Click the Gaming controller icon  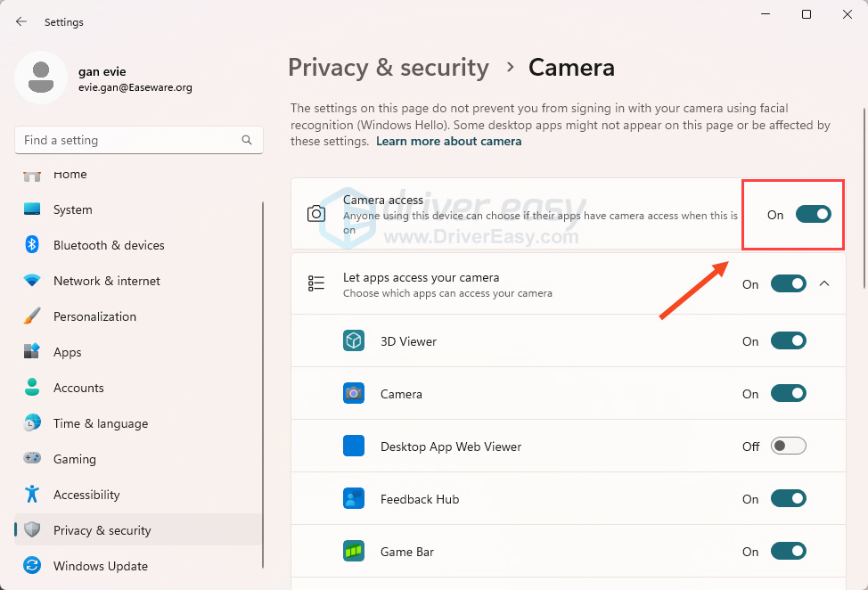(x=34, y=459)
